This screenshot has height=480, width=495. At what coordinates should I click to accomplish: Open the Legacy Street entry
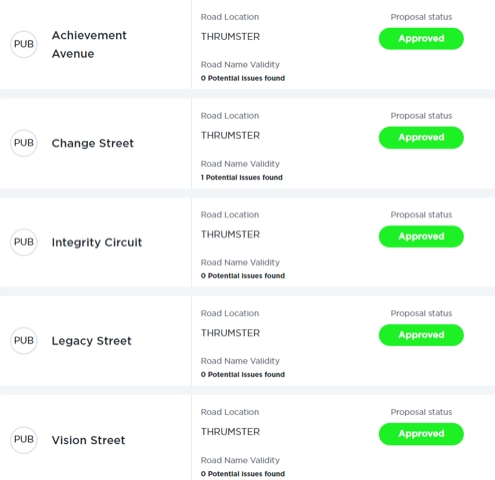pyautogui.click(x=92, y=341)
